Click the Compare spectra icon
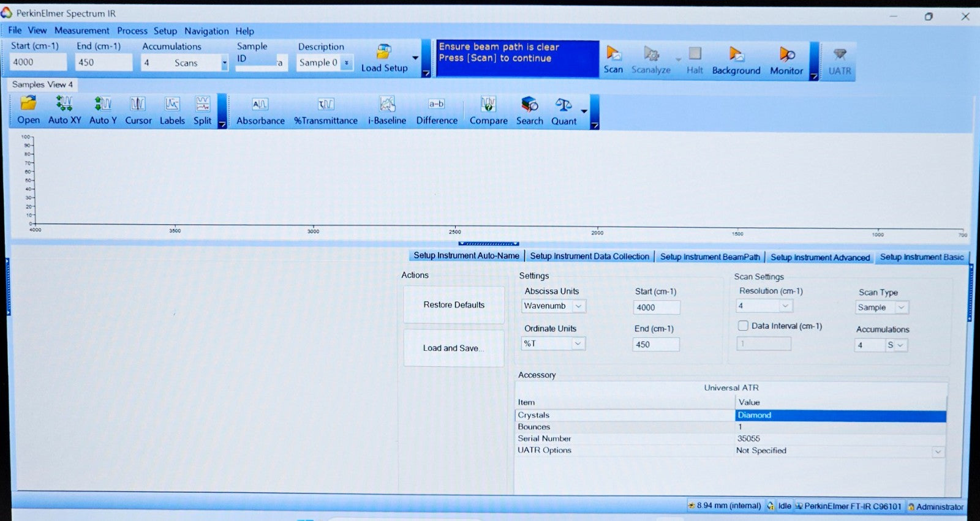Viewport: 980px width, 521px height. click(x=488, y=104)
